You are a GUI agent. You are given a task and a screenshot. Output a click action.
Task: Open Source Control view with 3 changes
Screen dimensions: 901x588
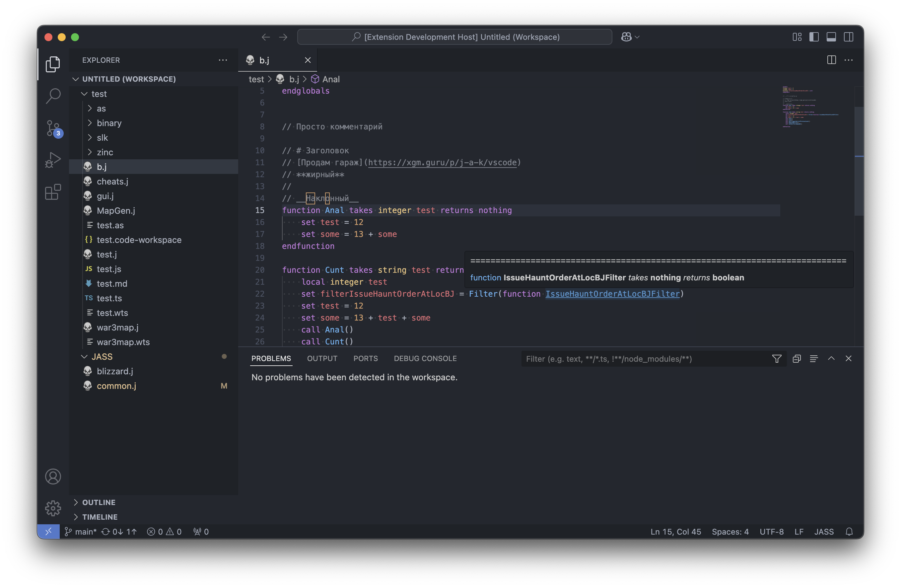point(53,128)
